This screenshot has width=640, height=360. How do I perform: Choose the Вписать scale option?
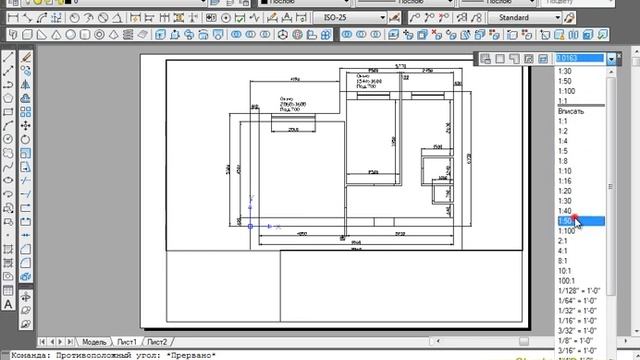click(x=571, y=111)
